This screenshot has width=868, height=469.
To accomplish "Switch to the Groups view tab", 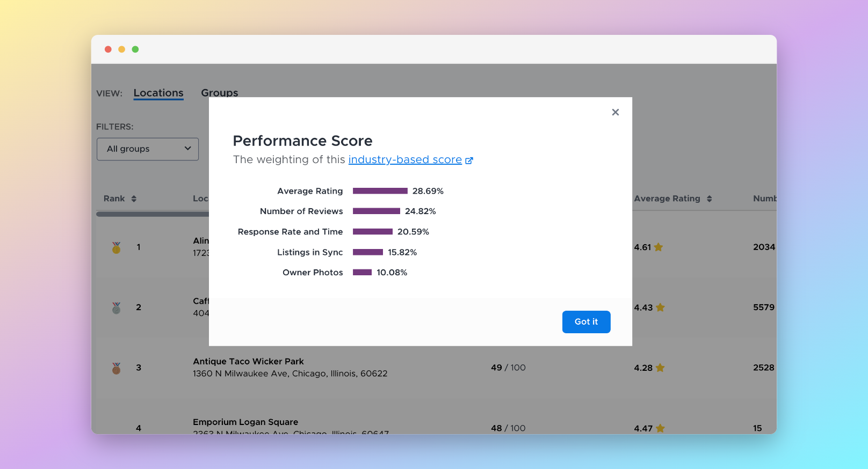I will (x=219, y=93).
